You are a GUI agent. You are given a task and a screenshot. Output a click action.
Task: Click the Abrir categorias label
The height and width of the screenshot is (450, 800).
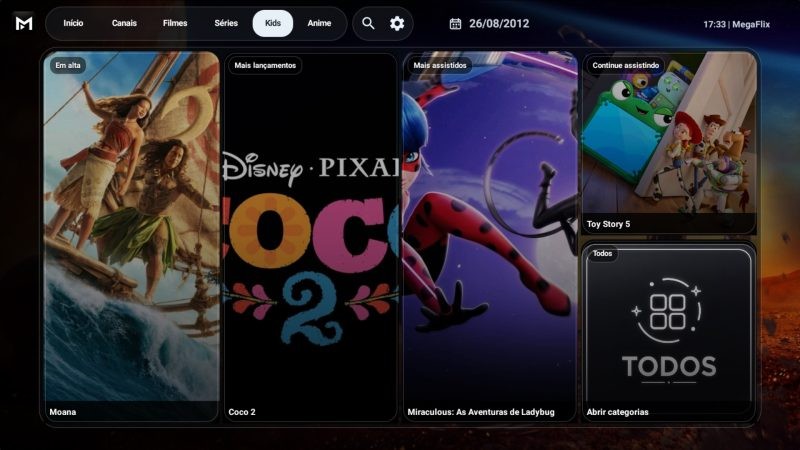pos(617,412)
